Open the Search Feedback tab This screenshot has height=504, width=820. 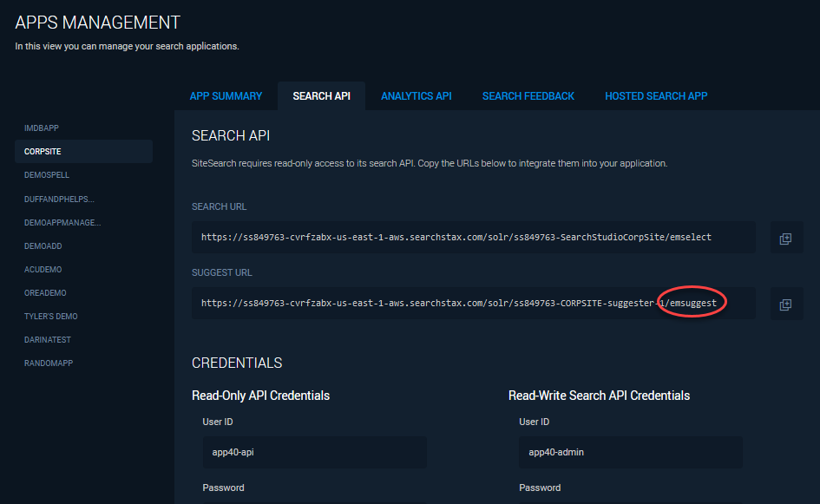528,96
